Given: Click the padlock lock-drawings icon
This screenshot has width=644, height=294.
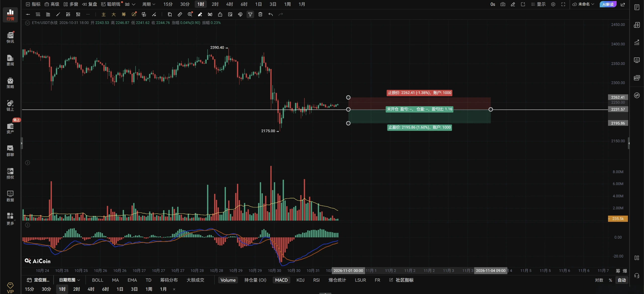Looking at the screenshot, I should point(220,14).
